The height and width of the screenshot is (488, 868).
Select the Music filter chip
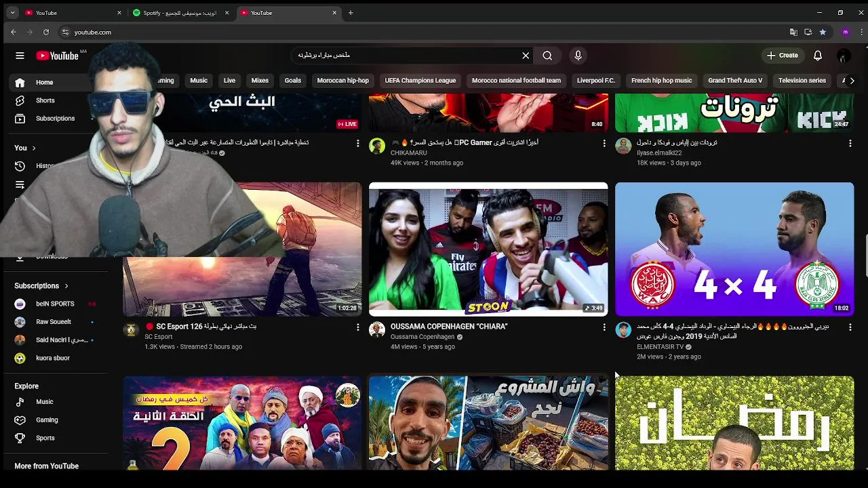tap(199, 81)
